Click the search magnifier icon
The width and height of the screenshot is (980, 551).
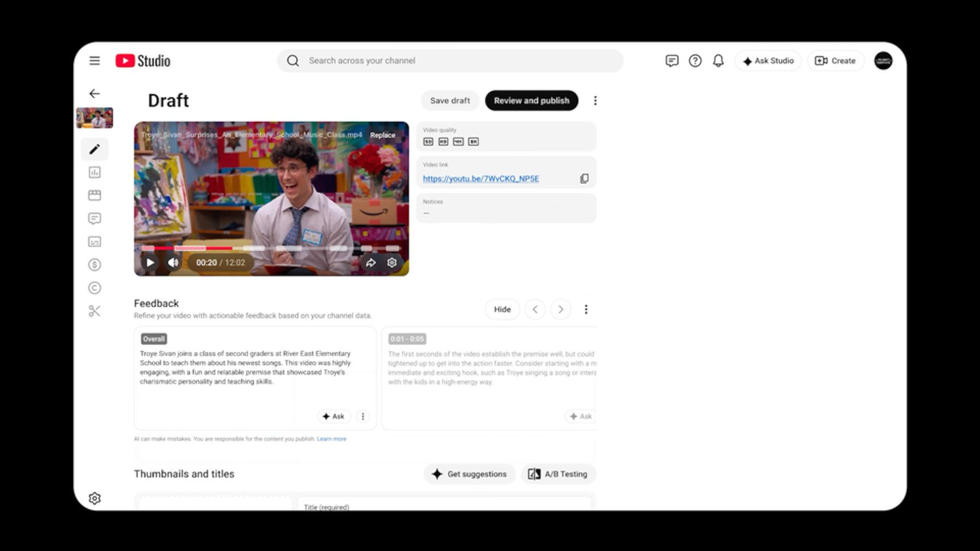[293, 61]
